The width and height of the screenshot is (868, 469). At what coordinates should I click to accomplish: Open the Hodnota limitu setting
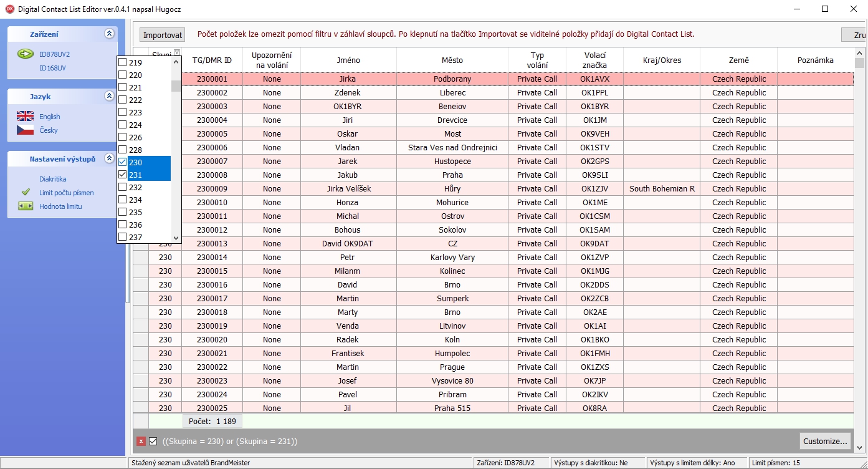(60, 206)
